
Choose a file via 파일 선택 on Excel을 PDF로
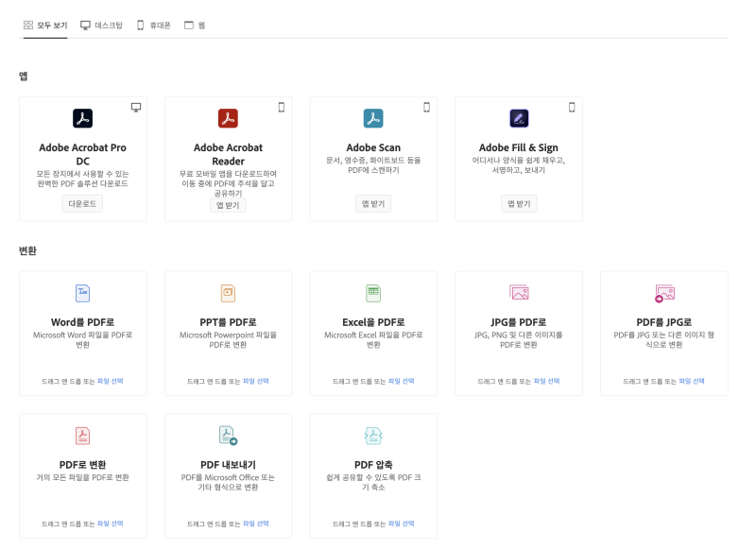[x=402, y=381]
